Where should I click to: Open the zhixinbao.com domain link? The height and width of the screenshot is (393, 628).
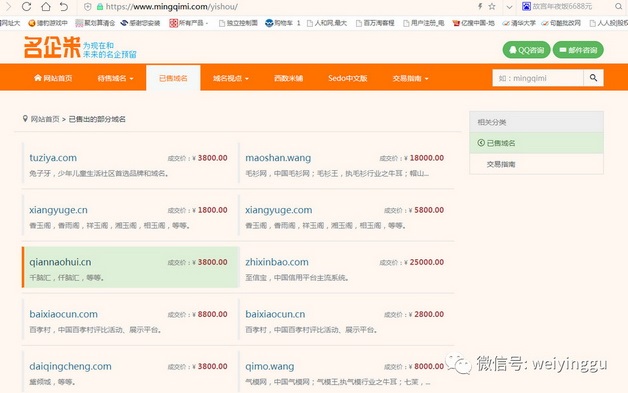pyautogui.click(x=277, y=262)
